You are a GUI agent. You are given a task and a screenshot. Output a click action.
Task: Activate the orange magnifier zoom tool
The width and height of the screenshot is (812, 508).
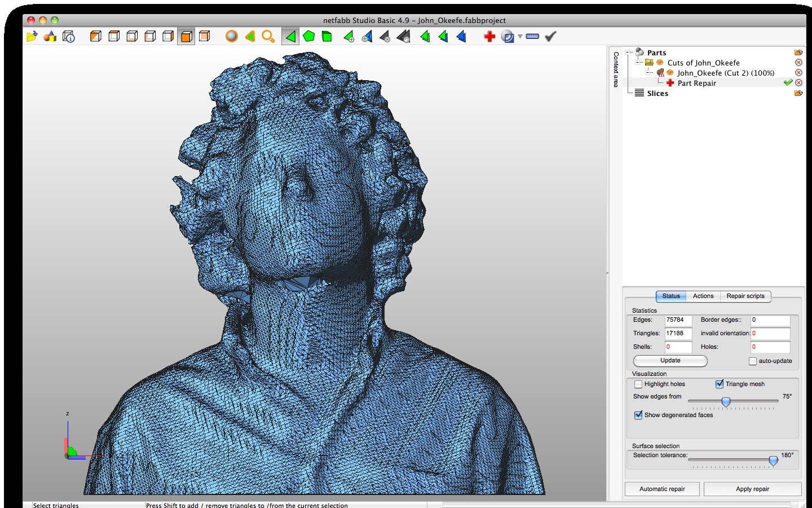tap(268, 37)
